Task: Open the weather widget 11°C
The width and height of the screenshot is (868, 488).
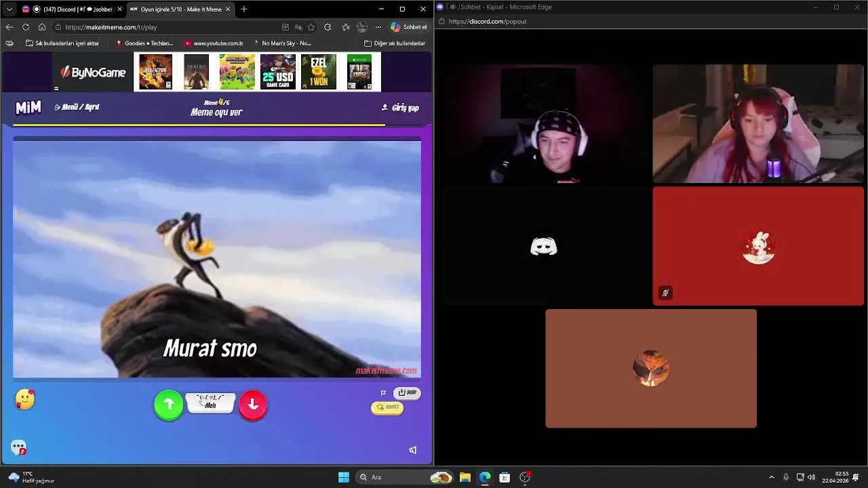Action: coord(31,477)
